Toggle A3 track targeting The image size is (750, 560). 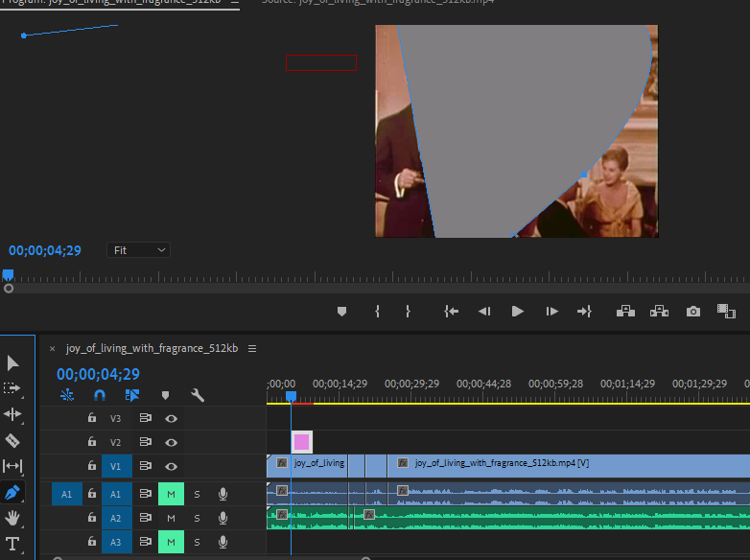coord(116,542)
